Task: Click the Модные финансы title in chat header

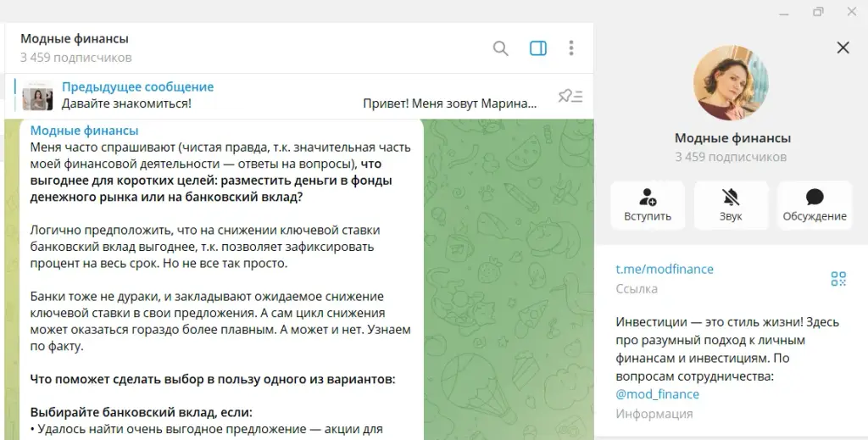Action: click(x=75, y=39)
